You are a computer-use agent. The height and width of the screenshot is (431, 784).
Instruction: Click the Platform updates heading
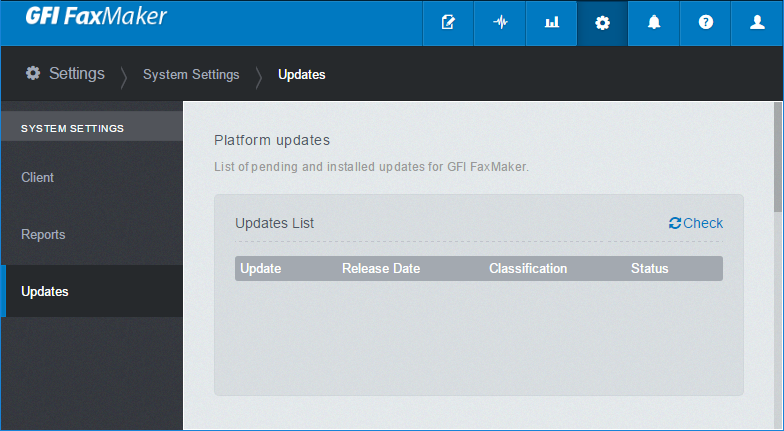[x=272, y=140]
